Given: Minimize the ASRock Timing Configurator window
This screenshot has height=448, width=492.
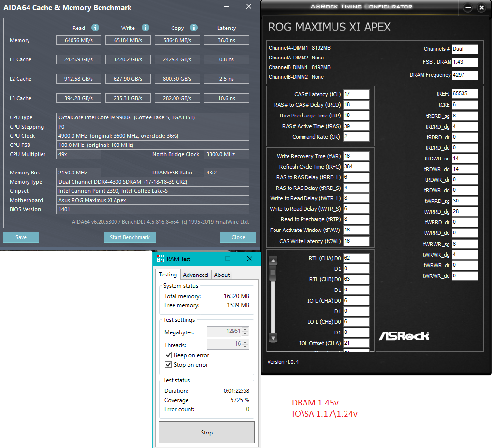Looking at the screenshot, I should tap(468, 8).
